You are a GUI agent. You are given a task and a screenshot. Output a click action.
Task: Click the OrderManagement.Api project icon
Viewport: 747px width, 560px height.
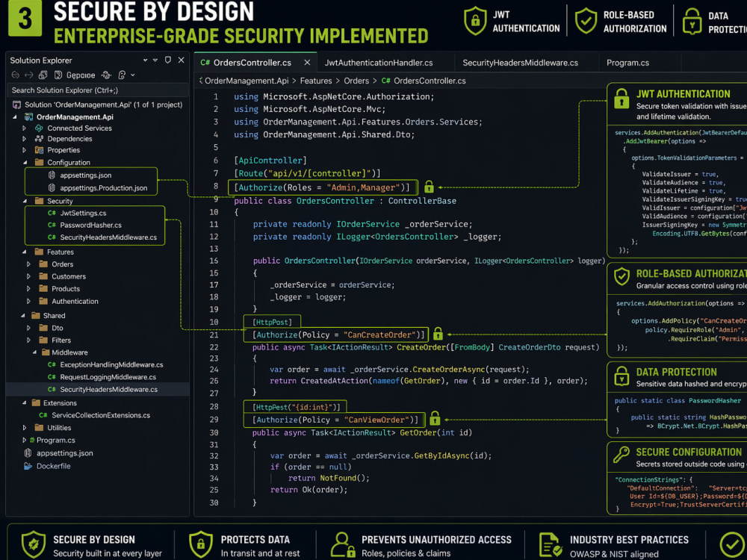click(x=28, y=116)
